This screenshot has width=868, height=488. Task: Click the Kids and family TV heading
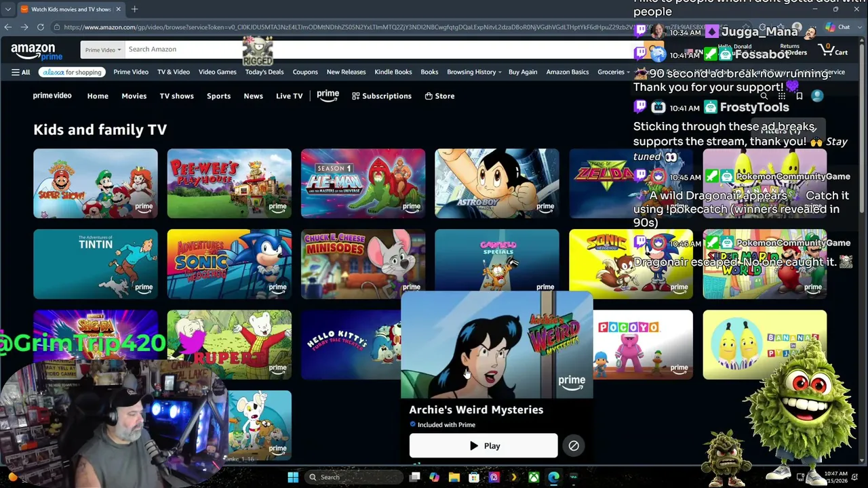[x=100, y=129]
